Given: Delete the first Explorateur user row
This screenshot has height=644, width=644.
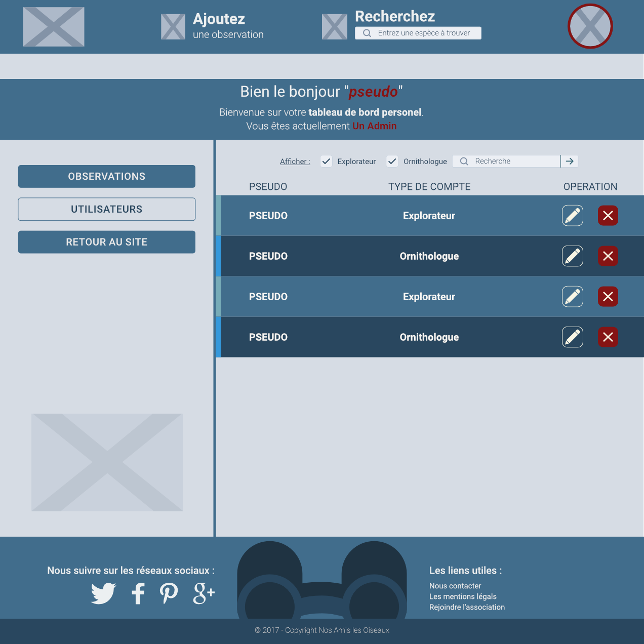Looking at the screenshot, I should point(608,216).
